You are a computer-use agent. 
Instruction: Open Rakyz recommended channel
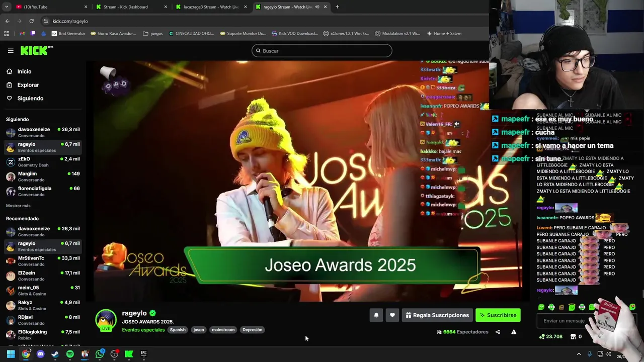(x=43, y=305)
